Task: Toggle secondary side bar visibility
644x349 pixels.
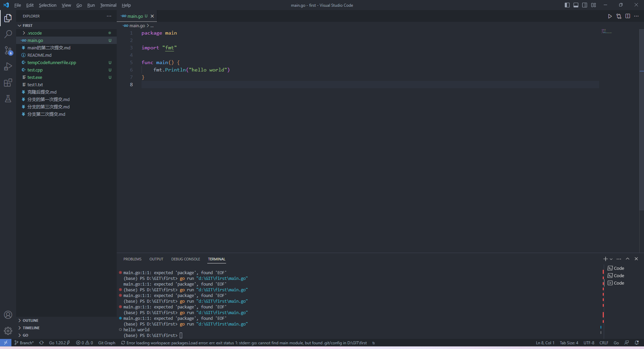Action: pyautogui.click(x=585, y=5)
